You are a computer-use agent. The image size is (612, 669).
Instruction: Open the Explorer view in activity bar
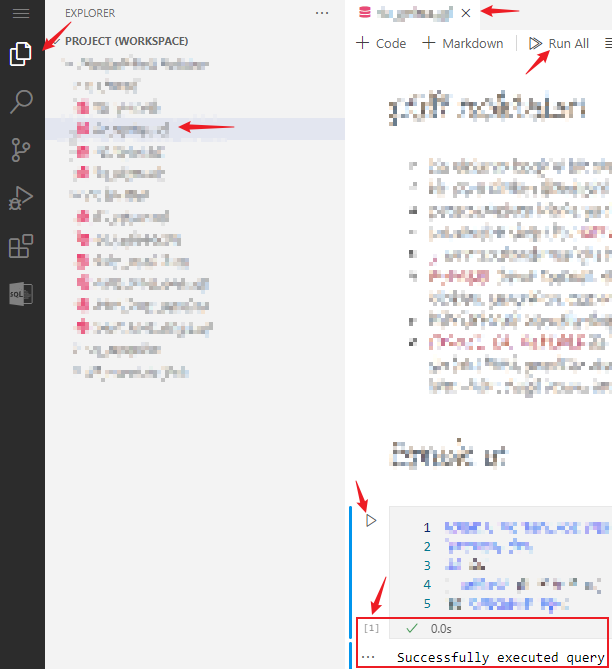(21, 54)
